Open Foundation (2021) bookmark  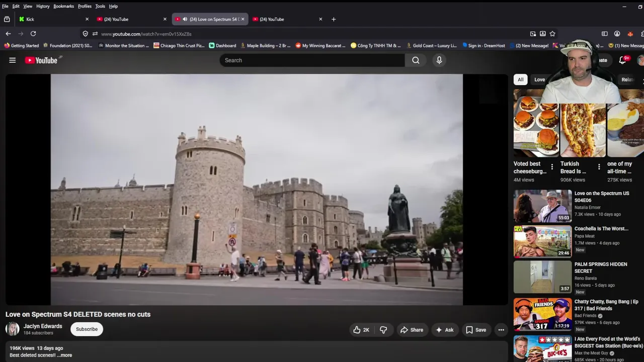(x=67, y=45)
